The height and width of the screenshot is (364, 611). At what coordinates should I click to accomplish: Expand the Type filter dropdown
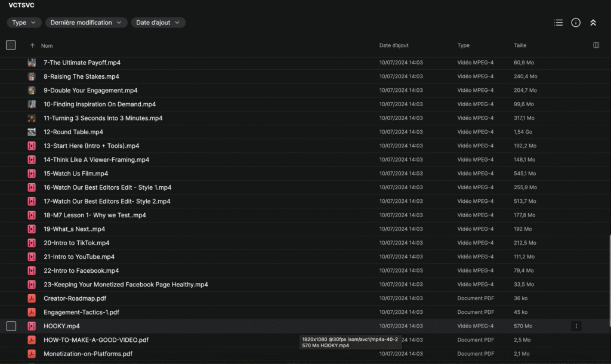point(24,23)
